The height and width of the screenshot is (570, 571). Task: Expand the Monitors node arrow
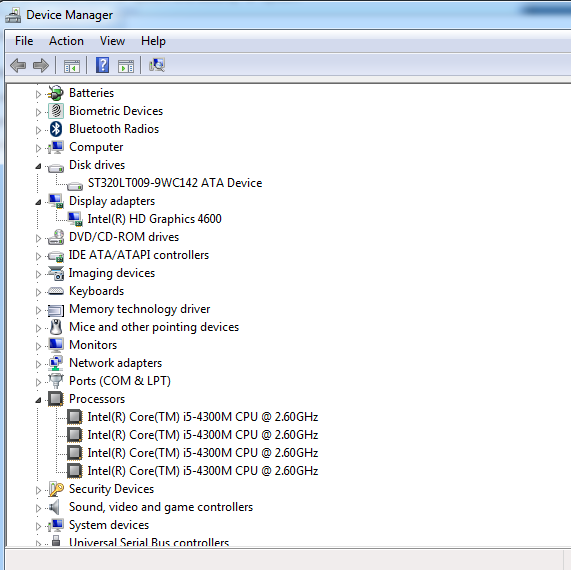38,346
